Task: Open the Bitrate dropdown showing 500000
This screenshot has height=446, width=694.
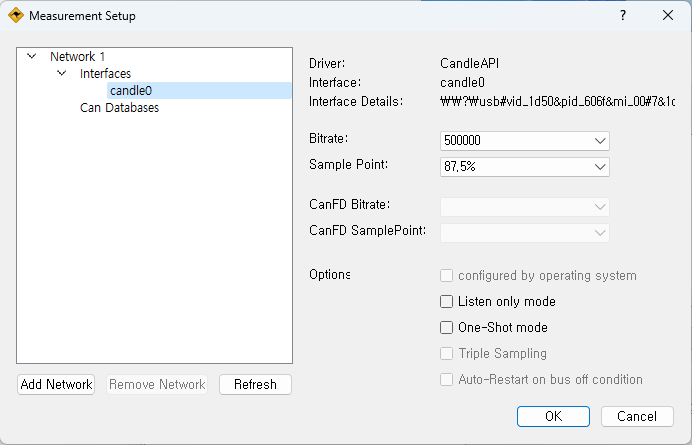Action: [524, 141]
